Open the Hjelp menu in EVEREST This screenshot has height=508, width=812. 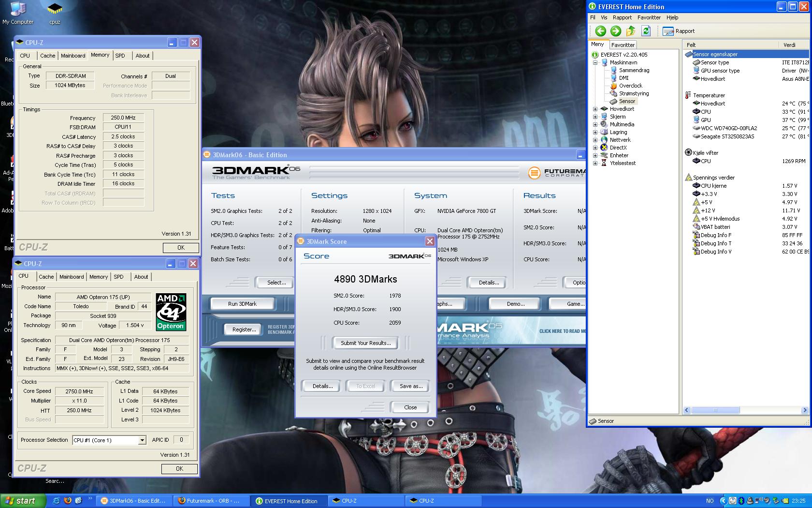(x=672, y=17)
